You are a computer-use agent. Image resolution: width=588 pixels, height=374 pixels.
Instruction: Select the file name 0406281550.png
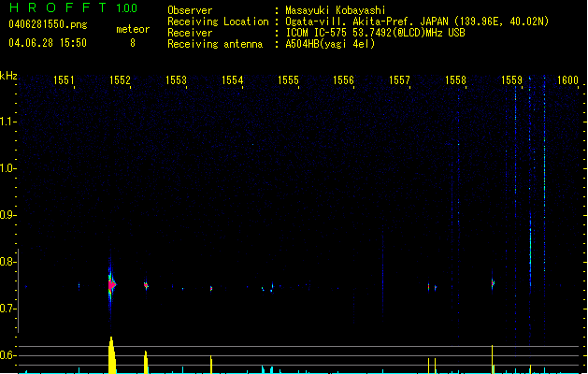point(48,24)
